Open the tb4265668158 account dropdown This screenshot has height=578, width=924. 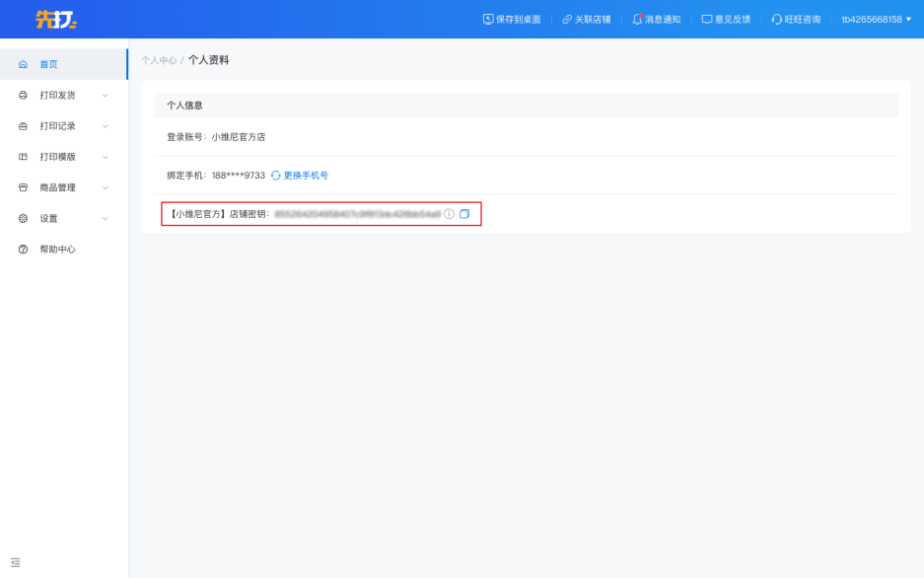[x=876, y=19]
